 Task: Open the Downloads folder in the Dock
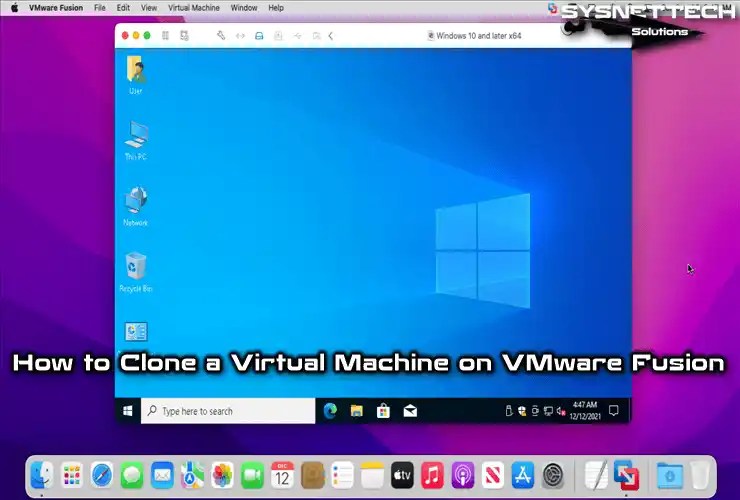coord(670,475)
